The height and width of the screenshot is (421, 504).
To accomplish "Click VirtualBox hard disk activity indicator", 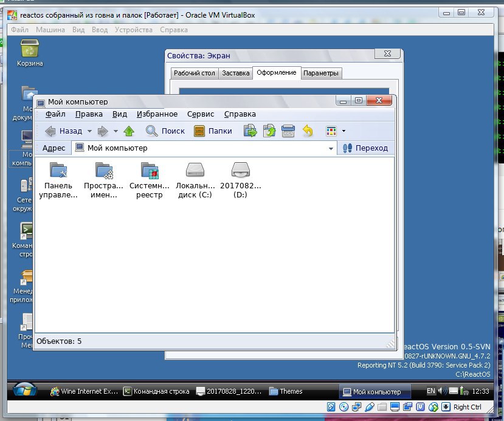I will point(331,407).
